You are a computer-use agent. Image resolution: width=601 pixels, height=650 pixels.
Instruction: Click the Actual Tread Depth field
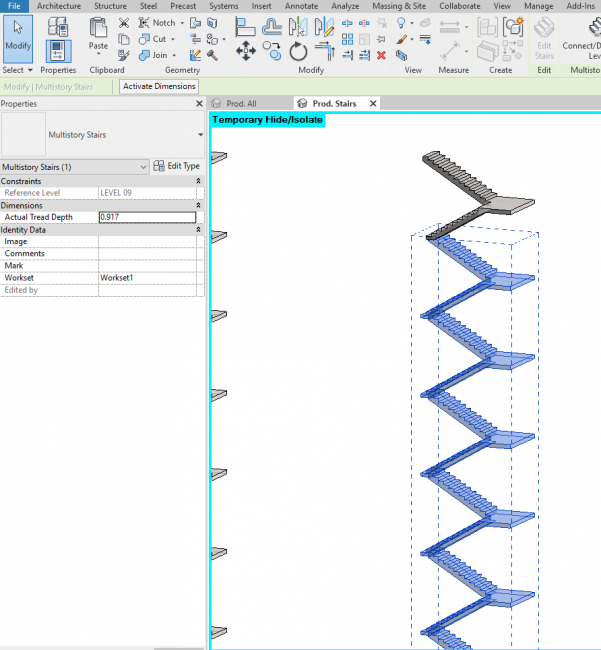coord(146,217)
